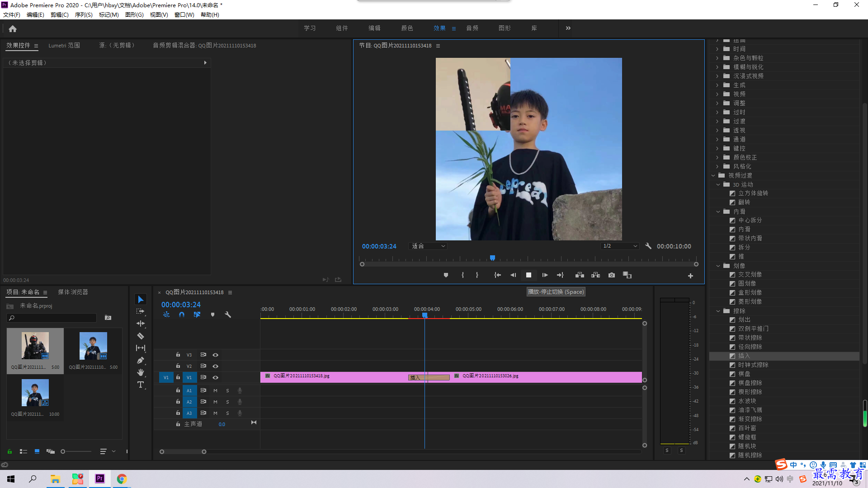Click the Home icon

pyautogui.click(x=13, y=28)
